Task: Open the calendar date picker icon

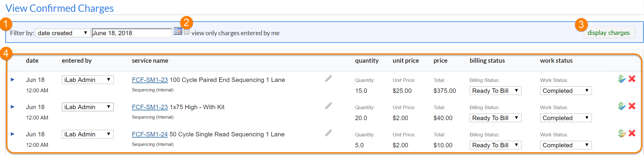Action: pos(178,31)
